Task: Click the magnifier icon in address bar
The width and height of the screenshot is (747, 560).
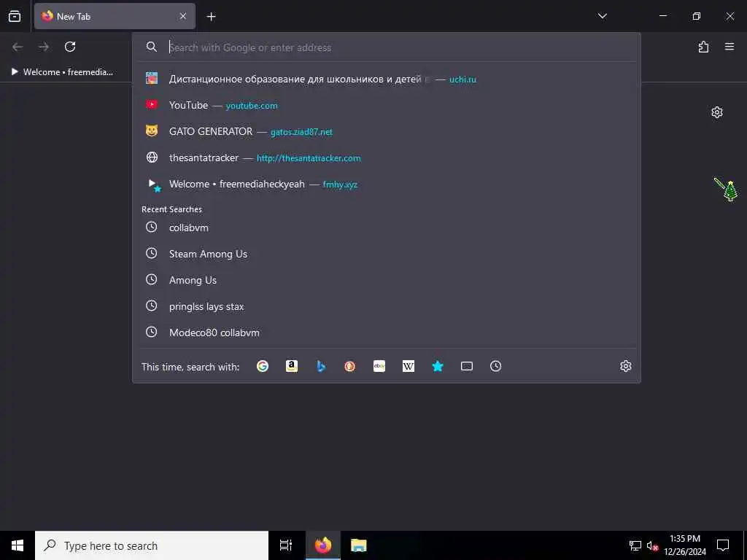Action: (x=152, y=47)
